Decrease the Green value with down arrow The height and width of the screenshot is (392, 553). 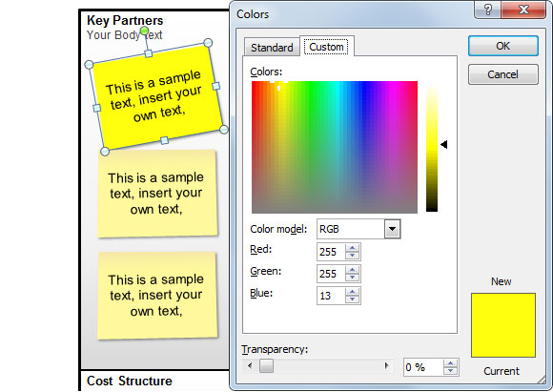(x=353, y=278)
